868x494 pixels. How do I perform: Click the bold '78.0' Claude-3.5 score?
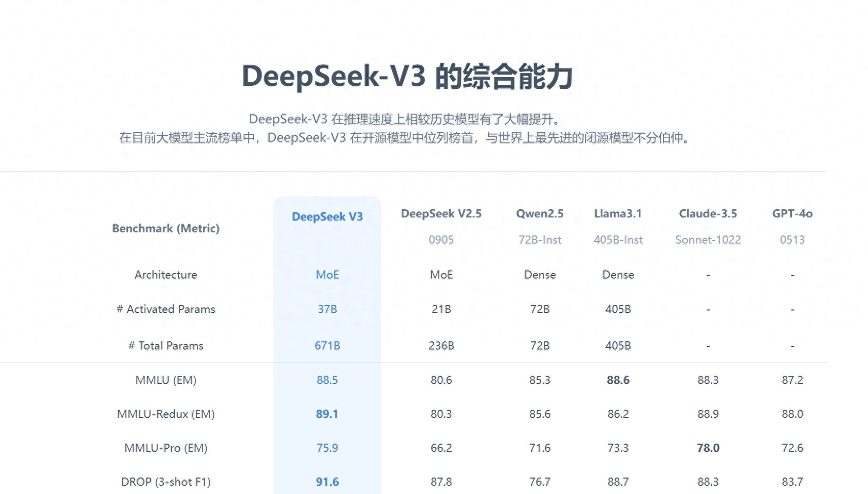[x=708, y=448]
